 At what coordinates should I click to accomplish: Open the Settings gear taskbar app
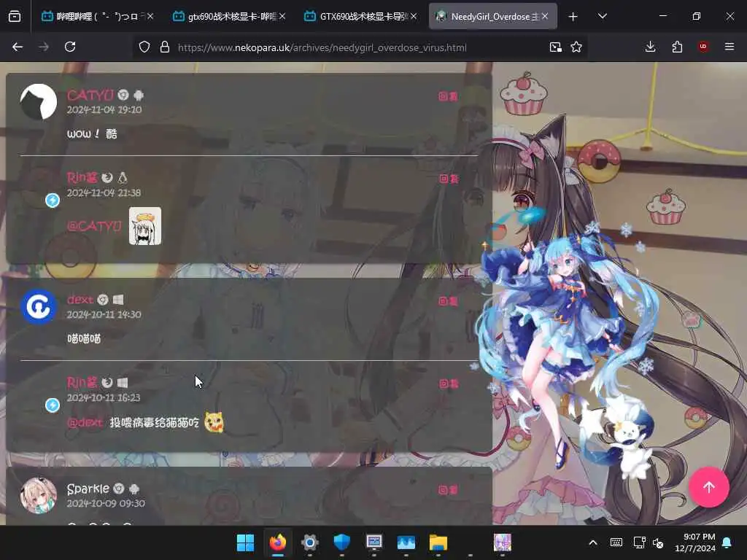tap(309, 542)
